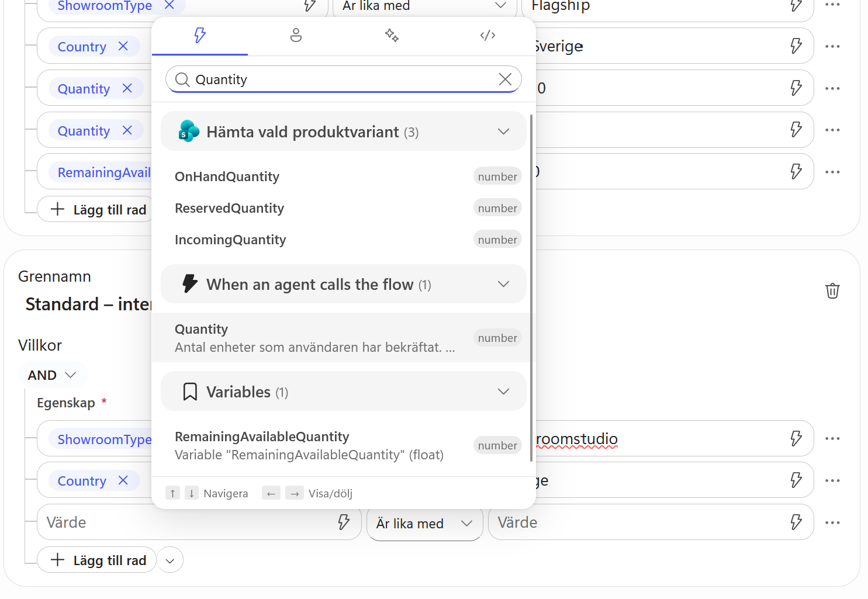Delete the Standard branch with trash icon
The image size is (868, 599).
pyautogui.click(x=832, y=290)
